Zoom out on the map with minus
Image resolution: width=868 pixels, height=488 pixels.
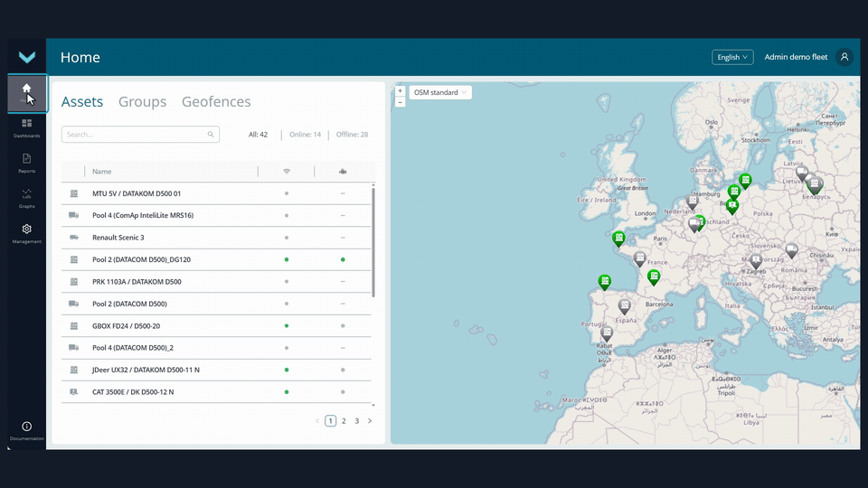[x=400, y=102]
